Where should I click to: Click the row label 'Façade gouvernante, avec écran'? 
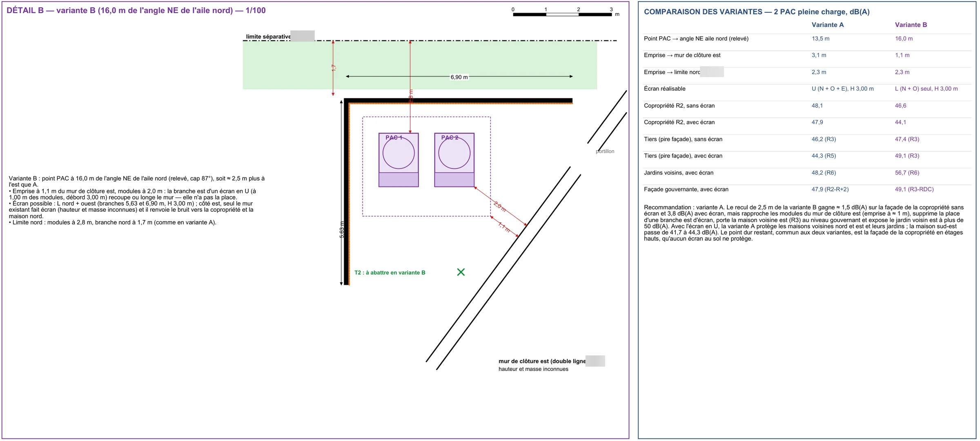[686, 189]
